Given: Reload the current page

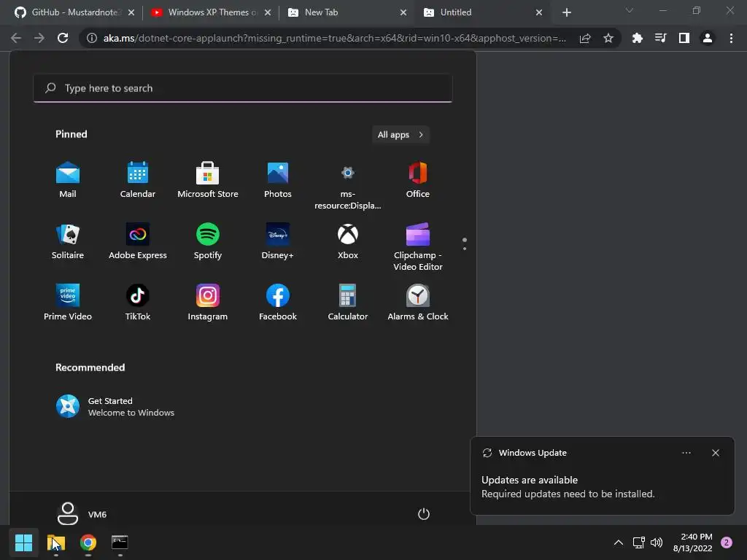Looking at the screenshot, I should tap(63, 38).
